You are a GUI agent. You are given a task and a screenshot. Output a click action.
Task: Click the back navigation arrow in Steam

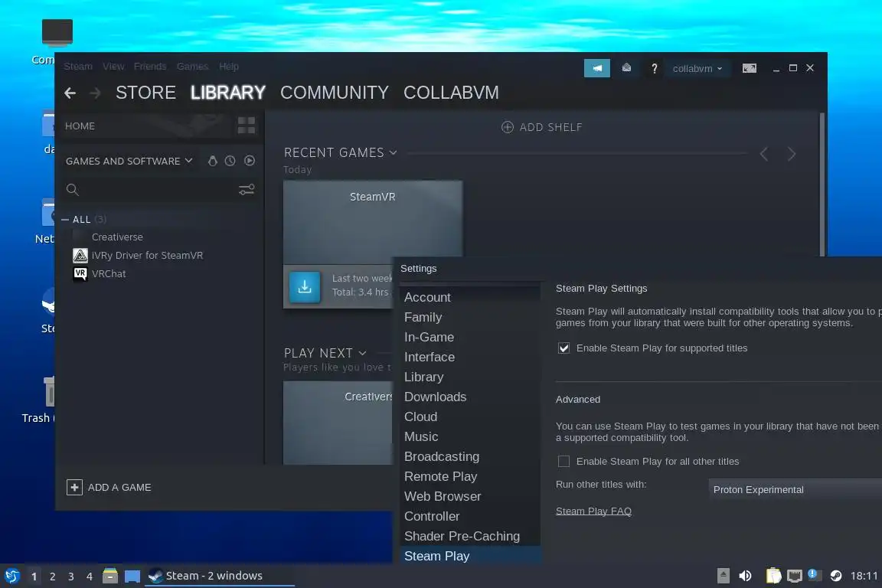tap(70, 93)
